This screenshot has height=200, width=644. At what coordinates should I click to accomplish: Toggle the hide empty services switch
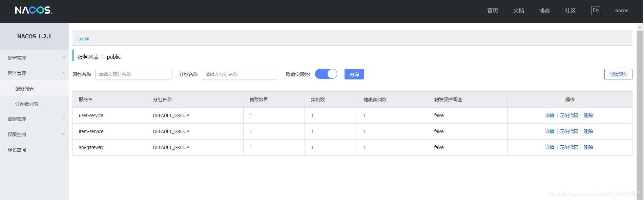326,74
